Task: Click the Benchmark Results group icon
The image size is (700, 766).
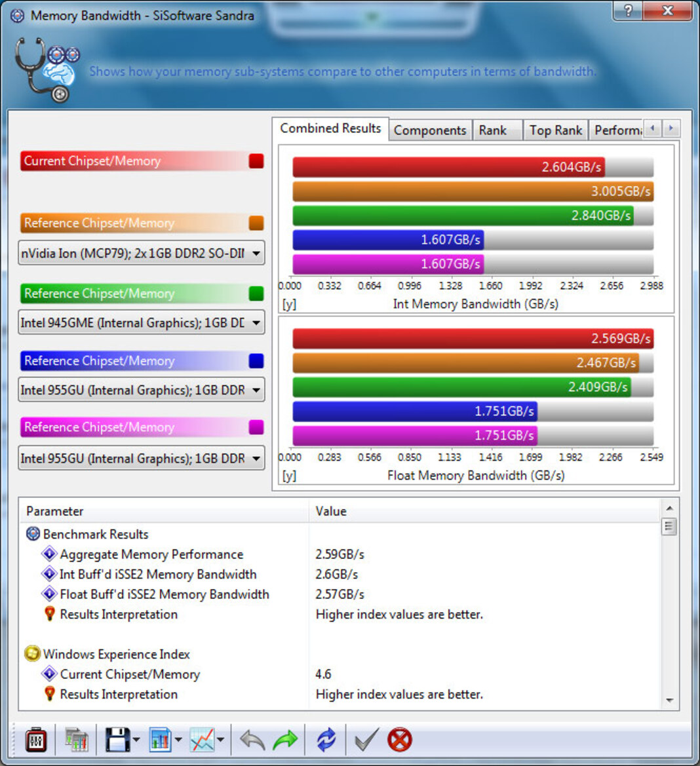Action: coord(33,534)
